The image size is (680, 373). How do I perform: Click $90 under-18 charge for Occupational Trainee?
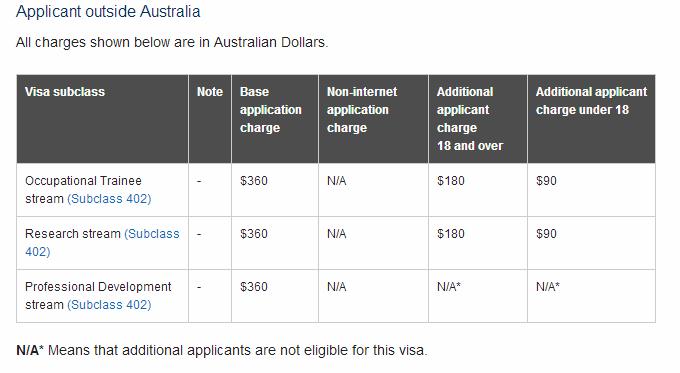(x=546, y=180)
